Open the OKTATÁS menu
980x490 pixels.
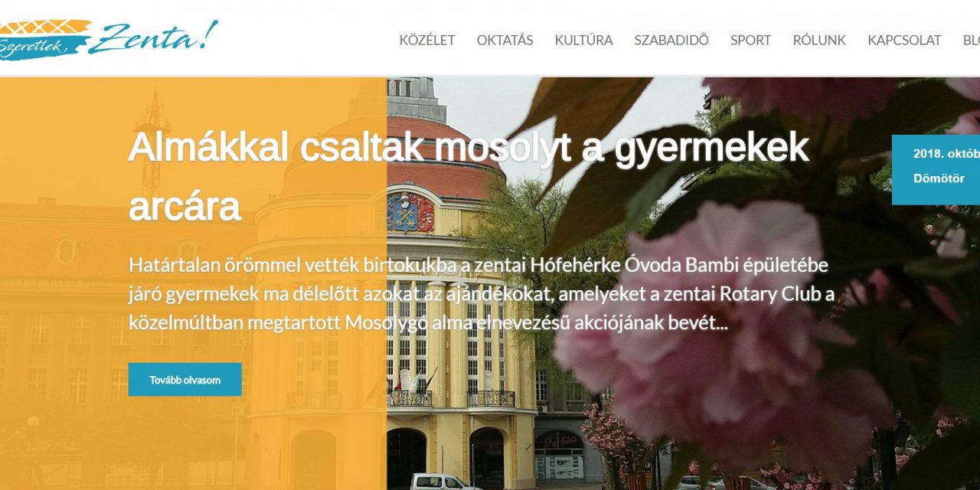tap(505, 40)
